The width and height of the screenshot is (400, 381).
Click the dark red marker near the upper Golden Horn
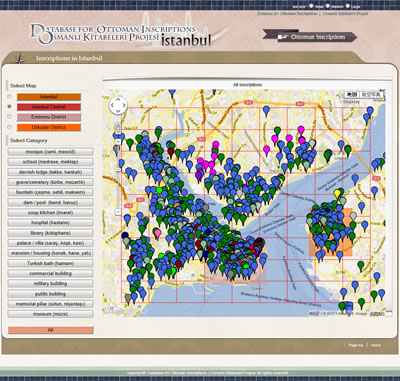(171, 152)
